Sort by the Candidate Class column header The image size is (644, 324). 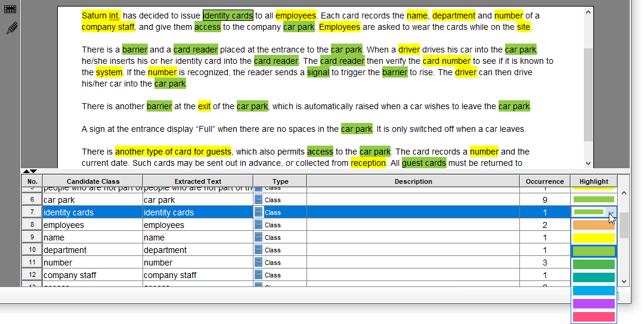pos(93,181)
